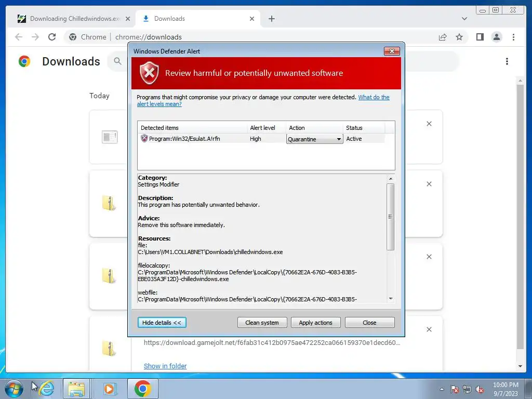The width and height of the screenshot is (532, 399).
Task: Open the tab search chevron
Action: tap(464, 19)
